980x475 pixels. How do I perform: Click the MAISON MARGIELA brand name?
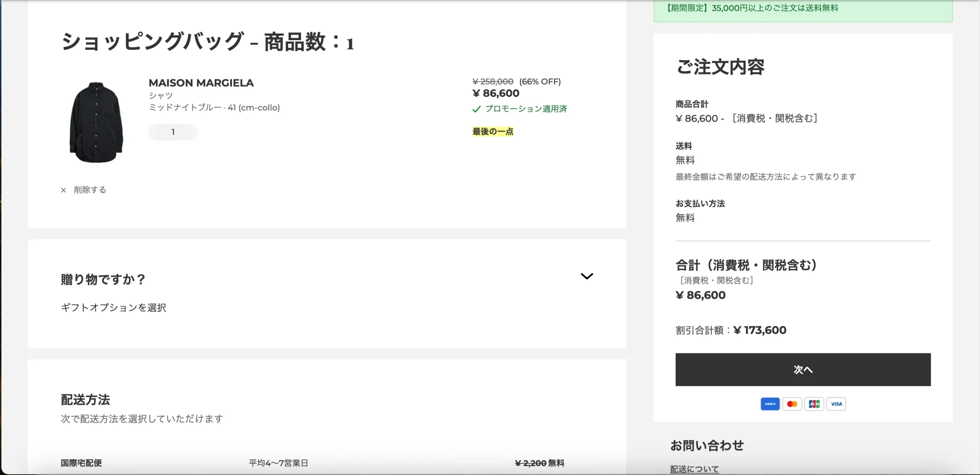pyautogui.click(x=201, y=83)
